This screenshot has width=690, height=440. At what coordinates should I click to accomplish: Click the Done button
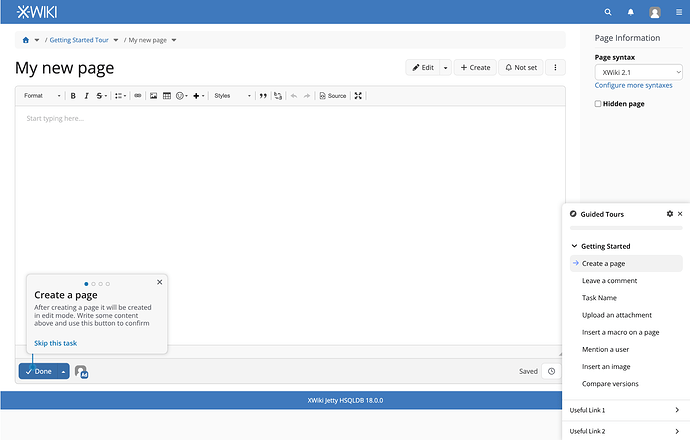click(38, 371)
